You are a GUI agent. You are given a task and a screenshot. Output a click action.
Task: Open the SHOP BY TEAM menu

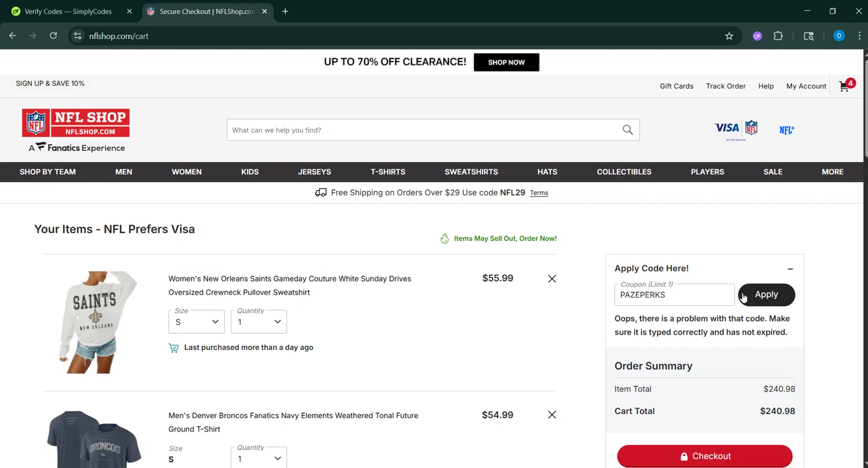coord(47,171)
